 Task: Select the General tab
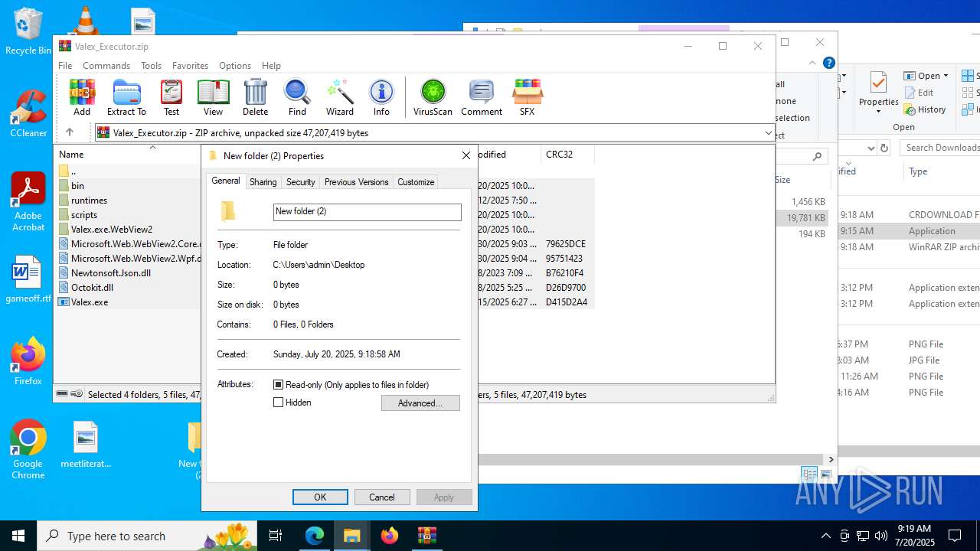click(x=226, y=181)
